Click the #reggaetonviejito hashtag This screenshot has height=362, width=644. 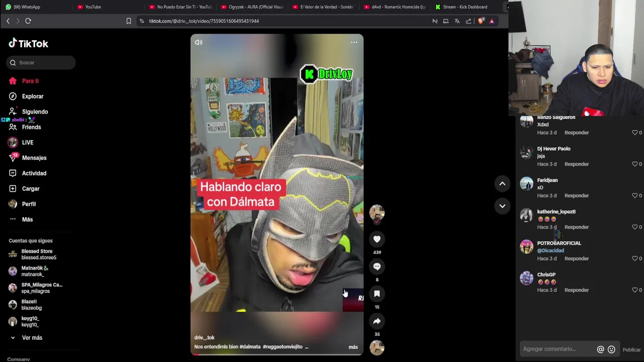click(282, 347)
